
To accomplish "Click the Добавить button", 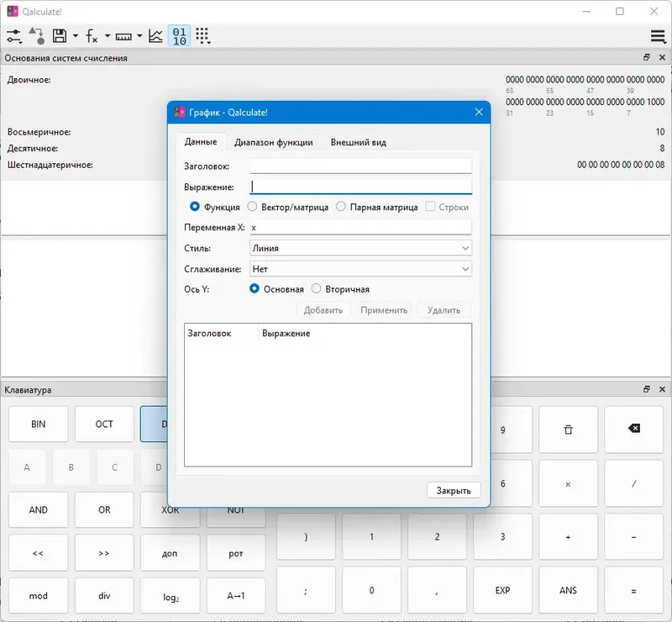I will click(323, 310).
